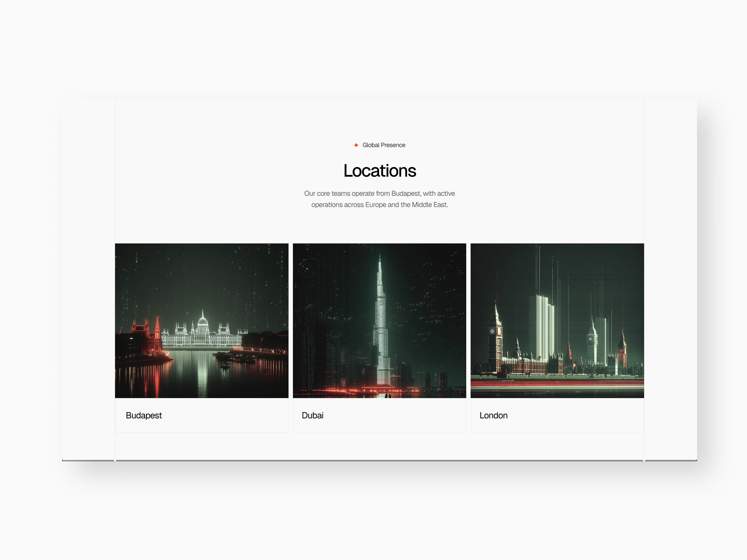Viewport: 747px width, 560px height.
Task: Click the tall white skyscraper in London image
Action: click(x=540, y=327)
